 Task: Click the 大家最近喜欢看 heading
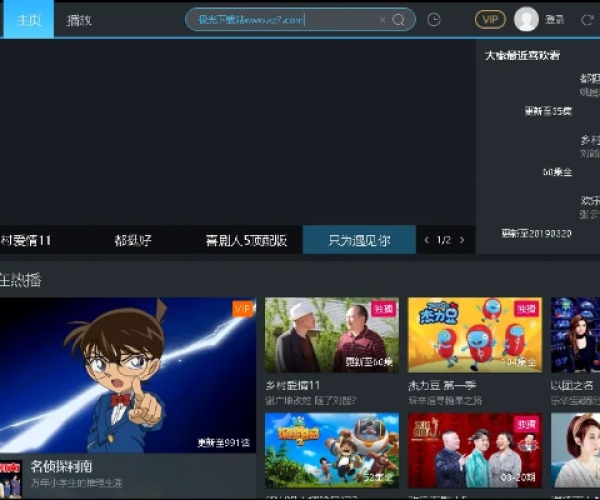(522, 55)
